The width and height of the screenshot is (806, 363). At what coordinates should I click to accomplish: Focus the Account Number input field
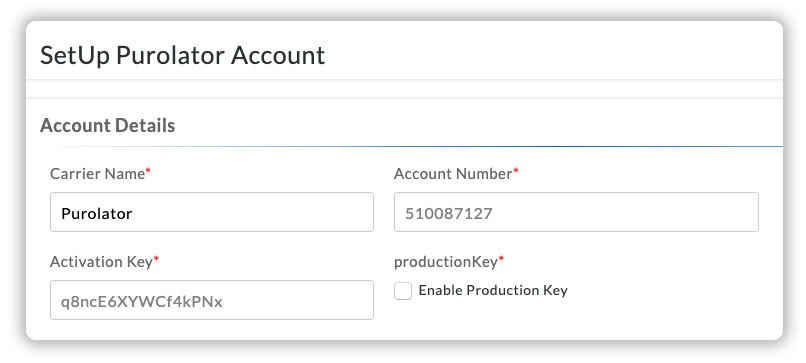(576, 212)
